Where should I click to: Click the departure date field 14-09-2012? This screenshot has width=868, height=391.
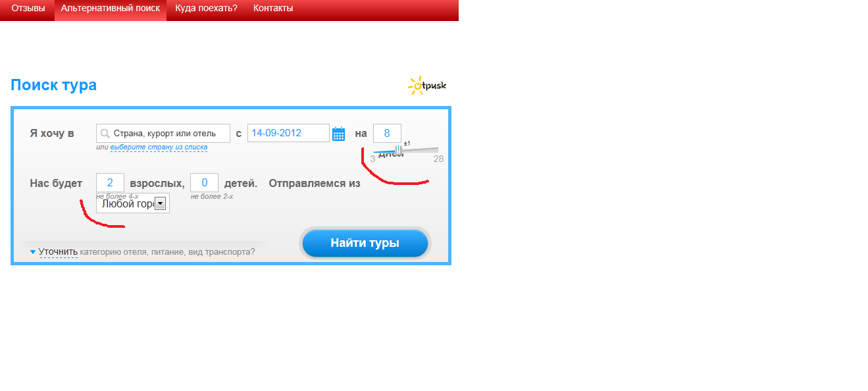[x=288, y=133]
